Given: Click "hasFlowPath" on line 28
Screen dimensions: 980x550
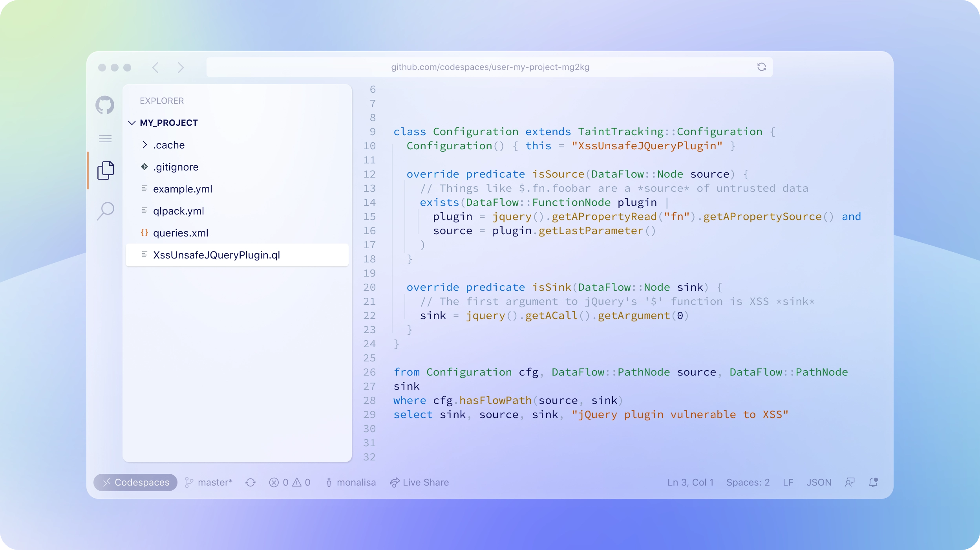Looking at the screenshot, I should 495,400.
